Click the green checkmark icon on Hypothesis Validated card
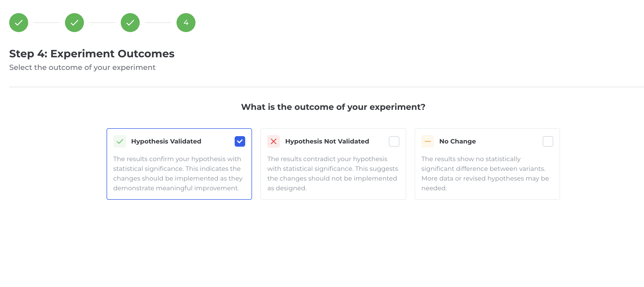This screenshot has height=287, width=644. tap(120, 141)
